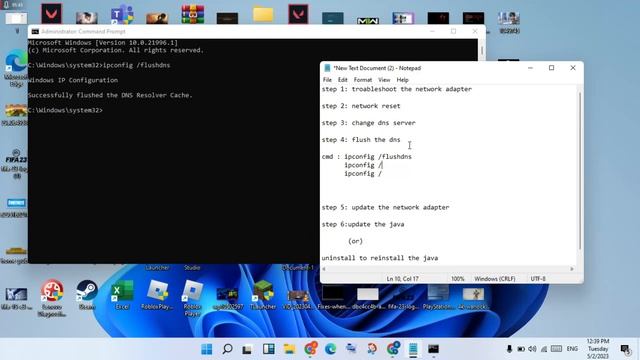Open Task View from the taskbar
The image size is (640, 360).
247,349
